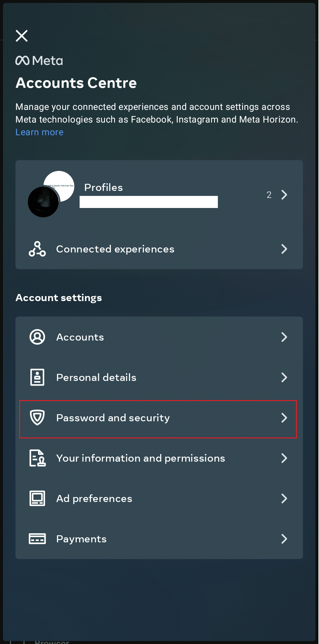Click the Meta logo
Screen dimensions: 319x644
pos(39,61)
